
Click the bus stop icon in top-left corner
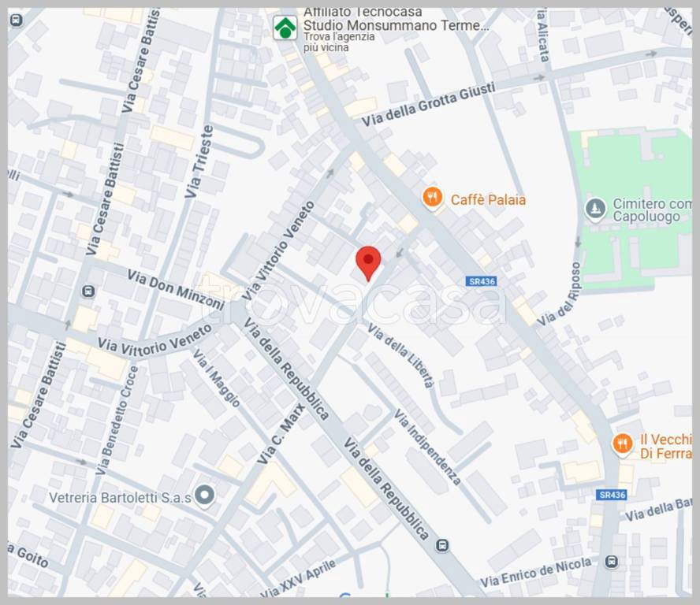pyautogui.click(x=17, y=20)
